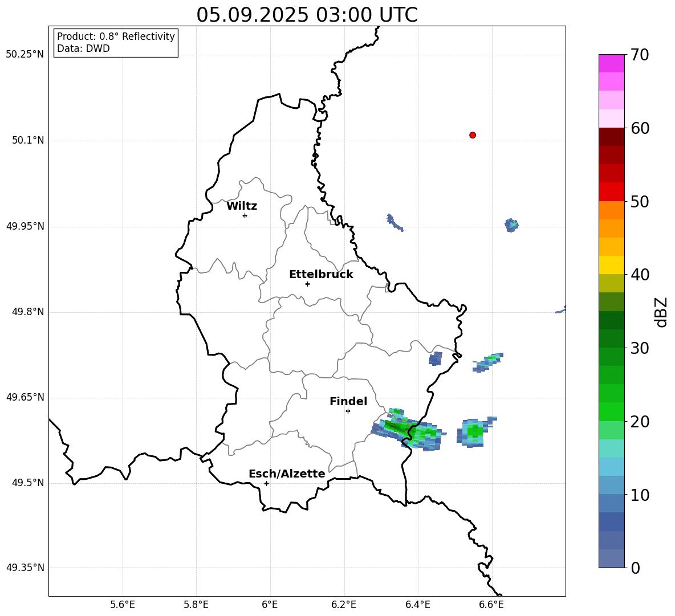Click the Findel station label

point(348,401)
